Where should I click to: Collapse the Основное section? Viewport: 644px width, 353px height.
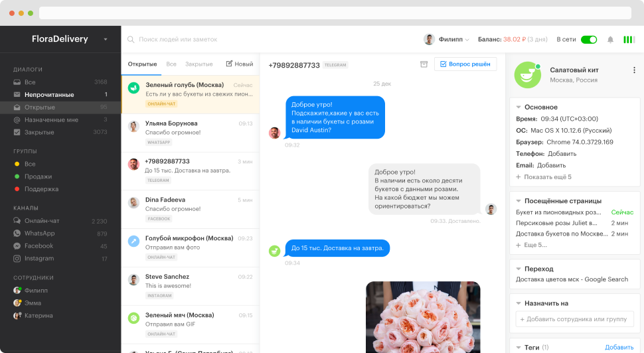click(519, 107)
